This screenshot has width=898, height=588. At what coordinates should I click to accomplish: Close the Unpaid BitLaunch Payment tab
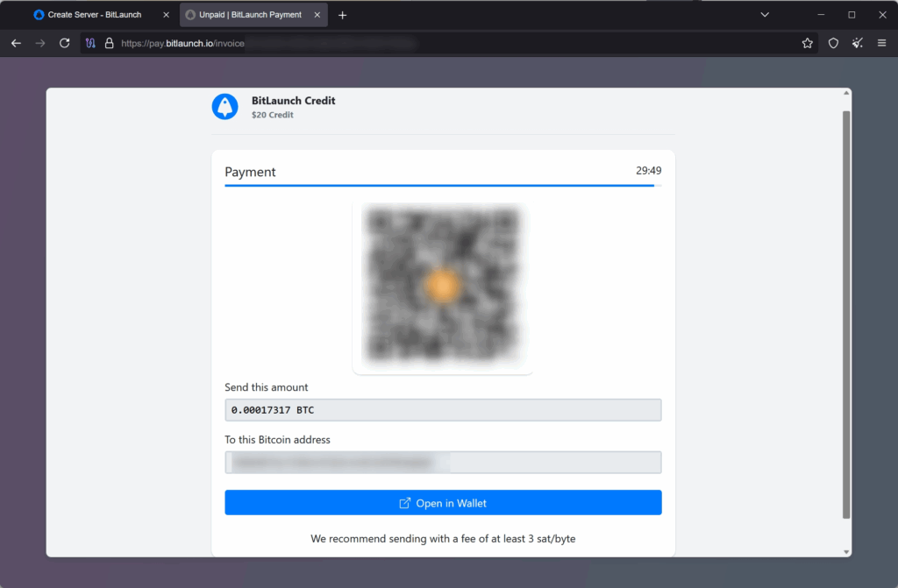317,15
